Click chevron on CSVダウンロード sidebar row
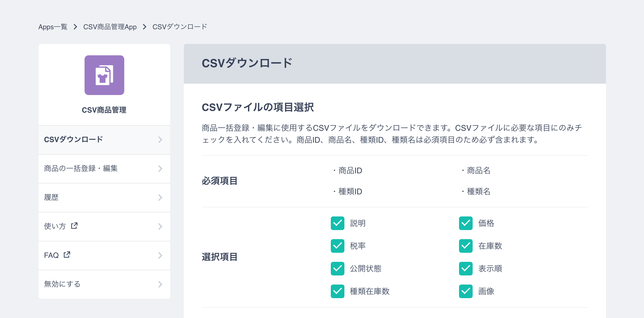644x318 pixels. [160, 140]
